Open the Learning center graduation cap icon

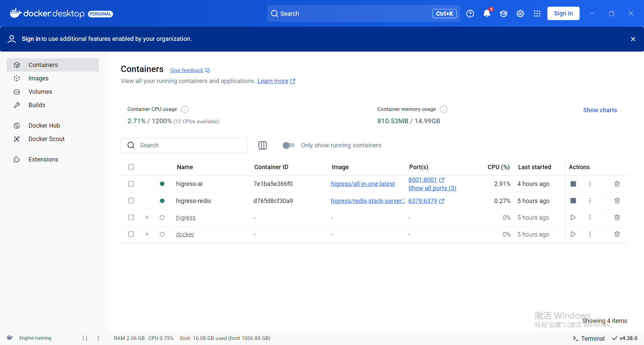pyautogui.click(x=503, y=14)
